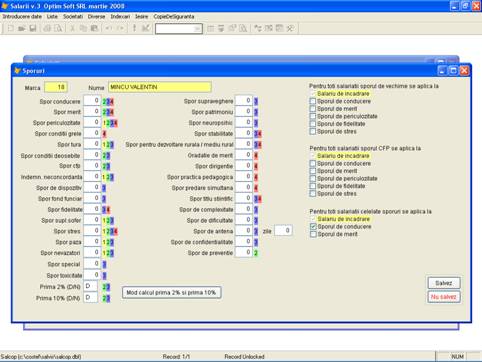Image resolution: width=482 pixels, height=362 pixels.
Task: Click the Prima 2% (D/N) field
Action: pos(91,286)
